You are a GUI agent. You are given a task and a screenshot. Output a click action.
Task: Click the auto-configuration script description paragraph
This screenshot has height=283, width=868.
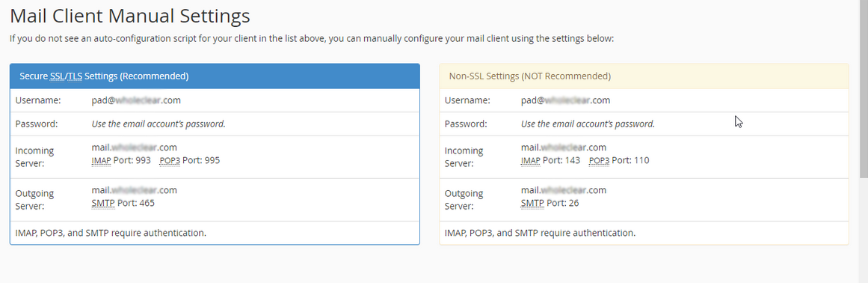313,40
